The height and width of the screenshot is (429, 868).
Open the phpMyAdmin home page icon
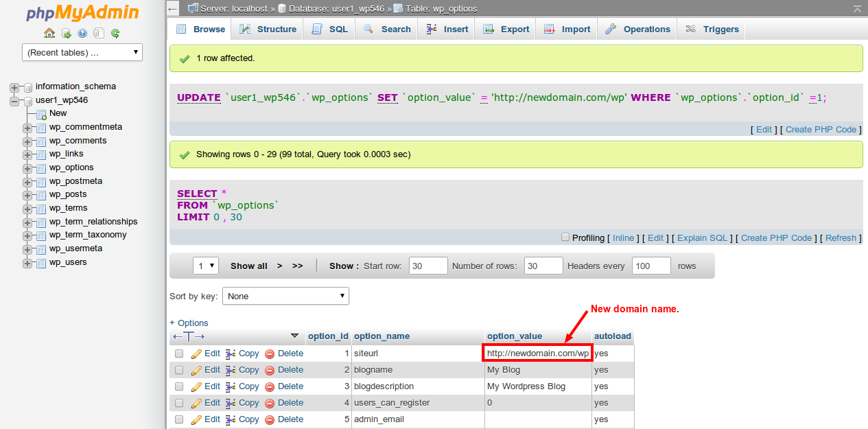pyautogui.click(x=49, y=33)
